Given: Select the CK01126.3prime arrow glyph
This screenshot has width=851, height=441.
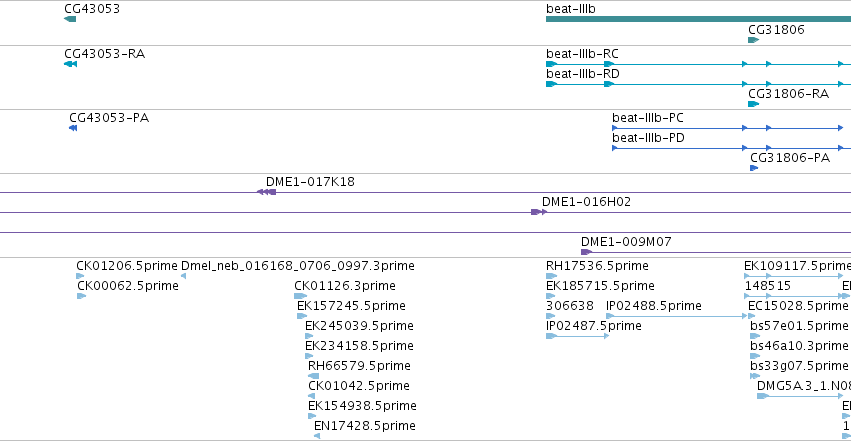Looking at the screenshot, I should (x=301, y=296).
